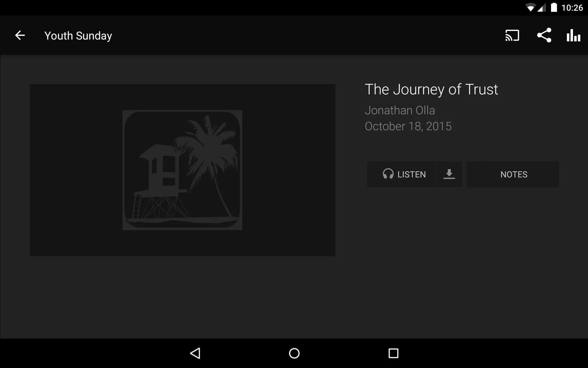
Task: Click the NOTES button for sermon notes
Action: pos(514,174)
